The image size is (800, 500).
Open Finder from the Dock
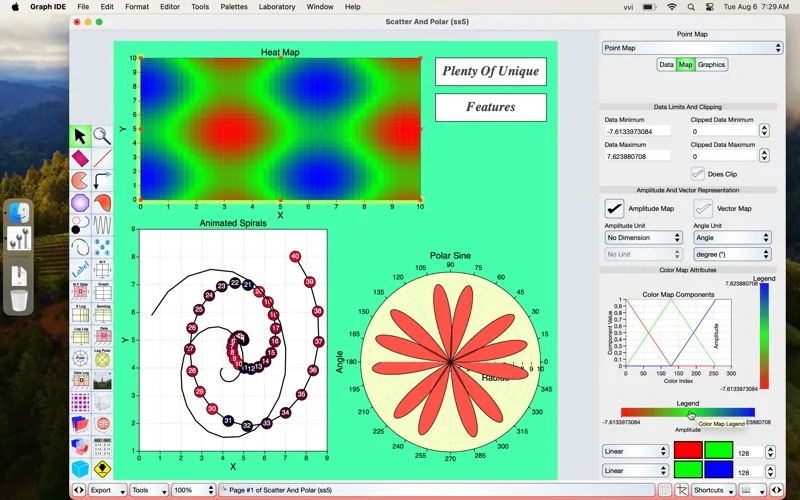(20, 212)
